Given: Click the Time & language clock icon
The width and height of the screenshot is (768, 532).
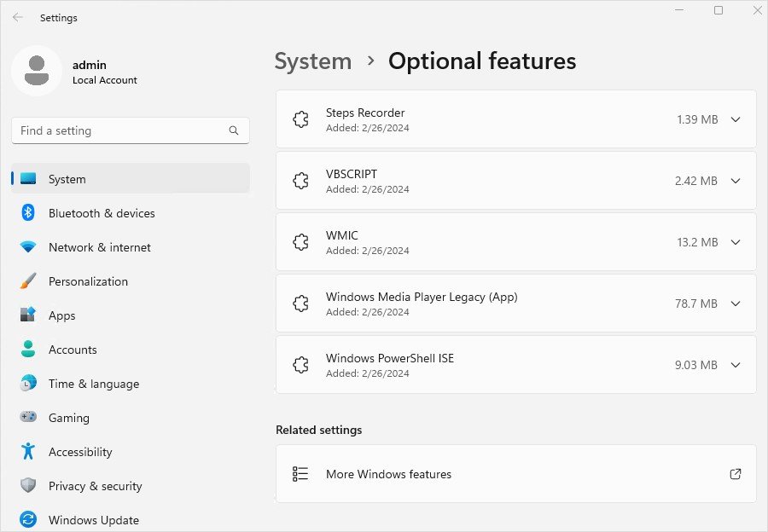Looking at the screenshot, I should 26,384.
